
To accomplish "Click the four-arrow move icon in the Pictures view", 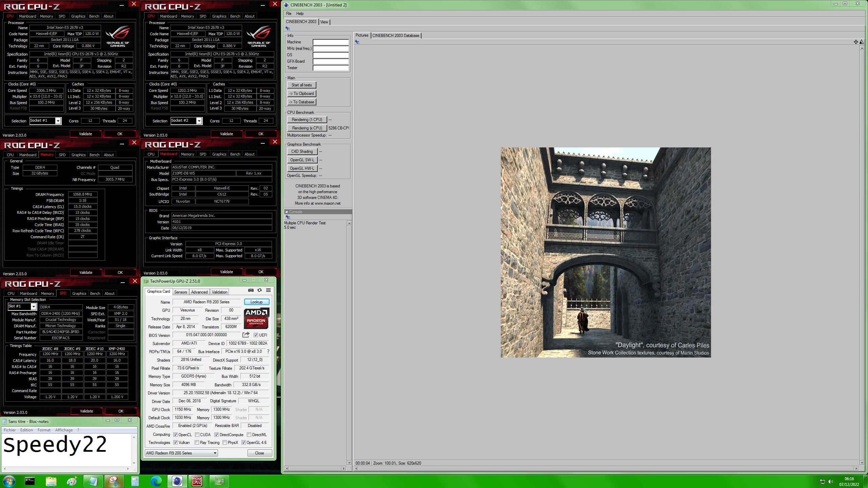I will (856, 42).
